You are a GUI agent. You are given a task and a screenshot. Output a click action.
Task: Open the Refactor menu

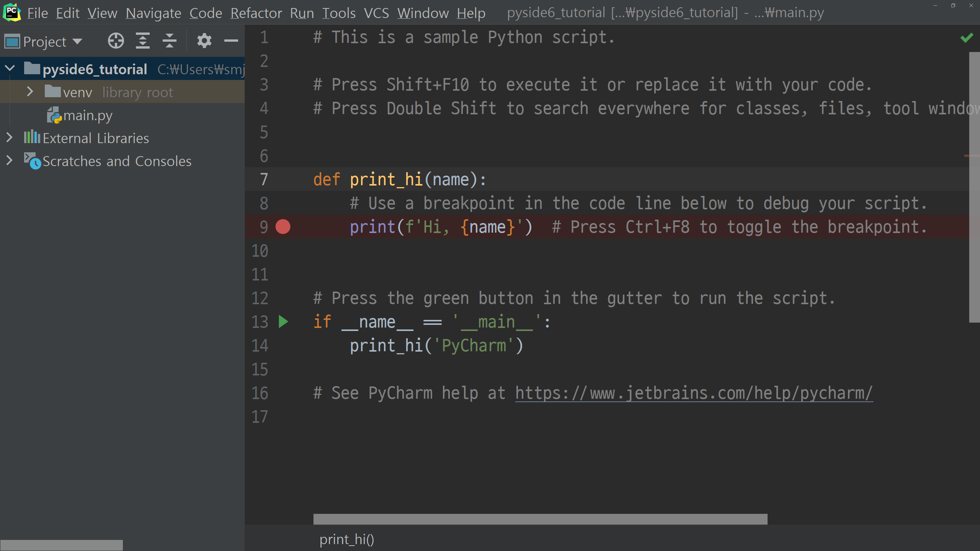(x=256, y=13)
